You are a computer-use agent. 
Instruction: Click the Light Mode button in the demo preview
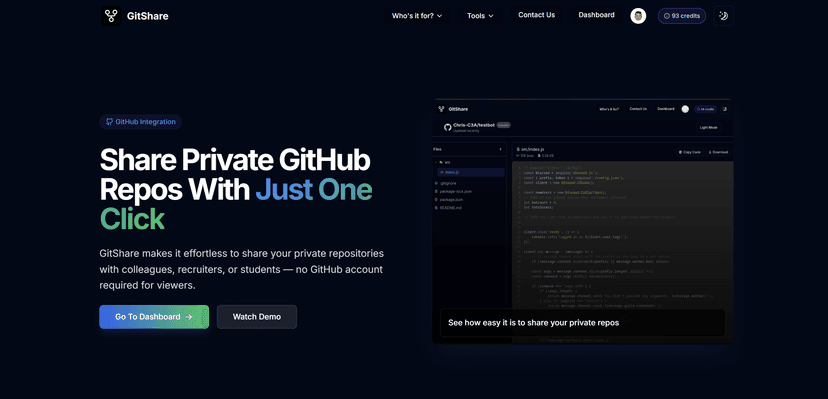click(x=708, y=127)
